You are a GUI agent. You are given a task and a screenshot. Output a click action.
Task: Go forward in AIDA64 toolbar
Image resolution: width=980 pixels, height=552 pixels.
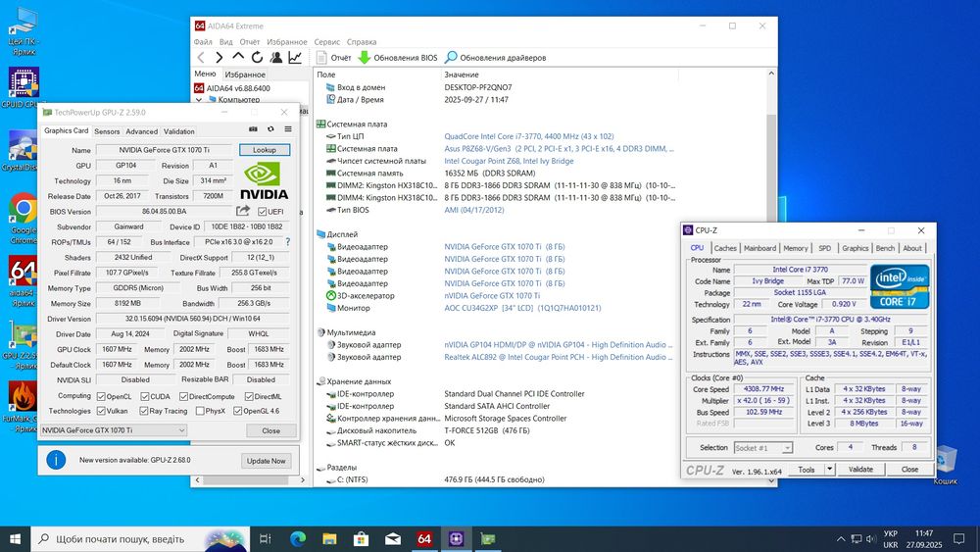(x=219, y=58)
